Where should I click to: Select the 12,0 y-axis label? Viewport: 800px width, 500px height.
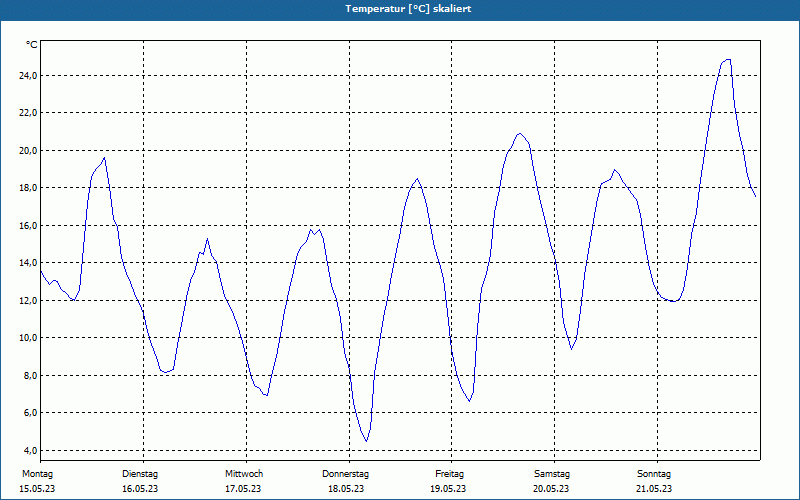[x=27, y=301]
